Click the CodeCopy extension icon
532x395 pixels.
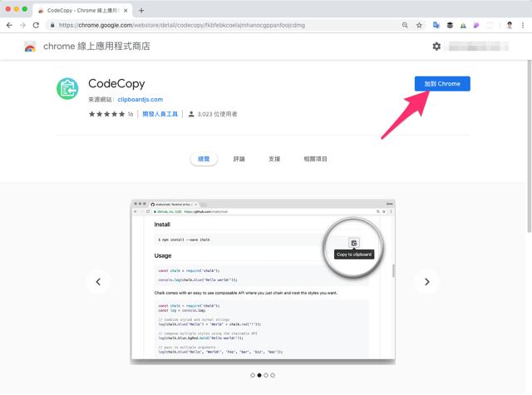coord(67,89)
